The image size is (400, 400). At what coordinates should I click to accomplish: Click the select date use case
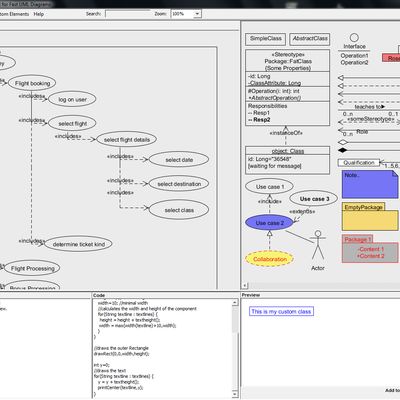(x=179, y=160)
